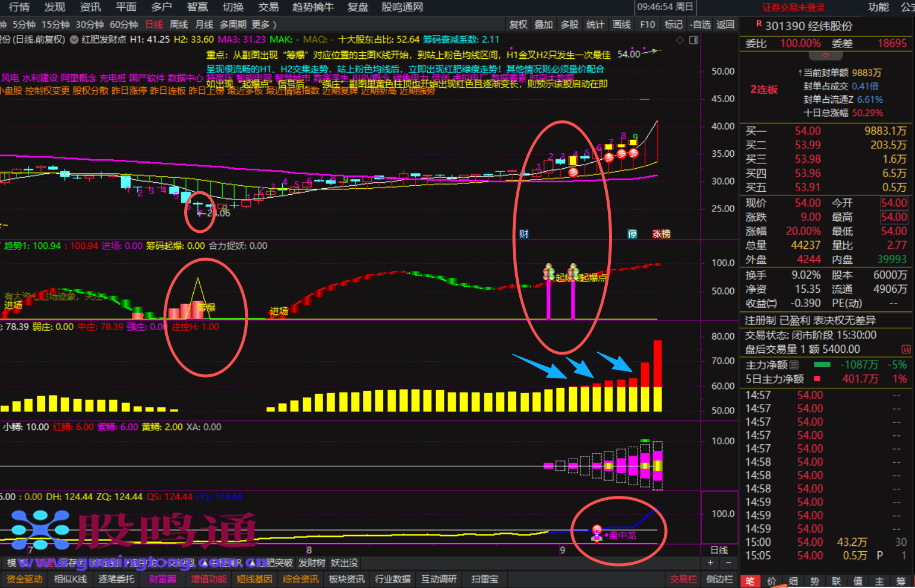Open the F10 company info button
915x588 pixels.
pos(648,24)
